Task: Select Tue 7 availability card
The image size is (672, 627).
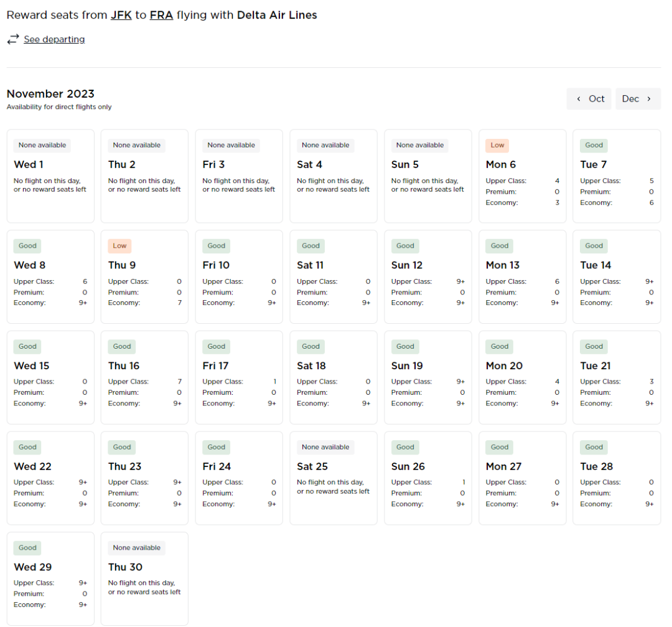Action: (617, 176)
